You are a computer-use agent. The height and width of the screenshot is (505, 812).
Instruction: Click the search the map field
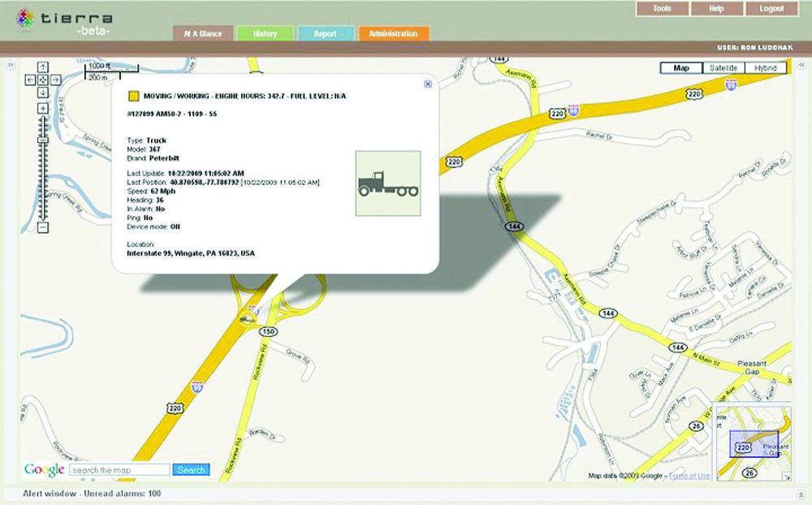pos(119,470)
